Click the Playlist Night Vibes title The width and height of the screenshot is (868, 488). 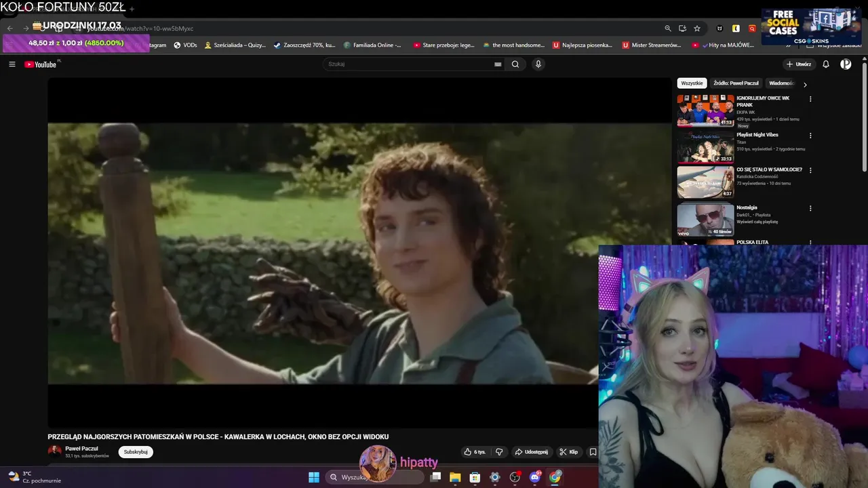tap(757, 135)
